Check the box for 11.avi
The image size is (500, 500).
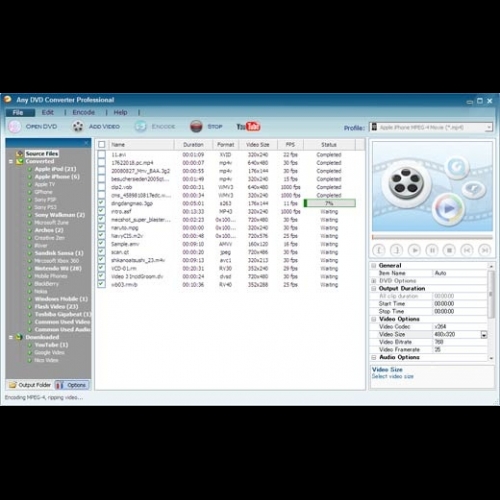click(x=102, y=155)
